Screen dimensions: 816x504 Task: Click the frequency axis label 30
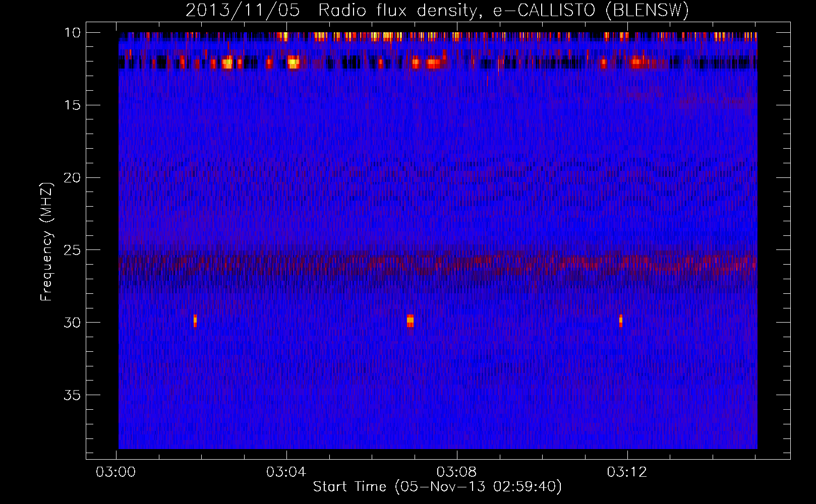tap(72, 323)
